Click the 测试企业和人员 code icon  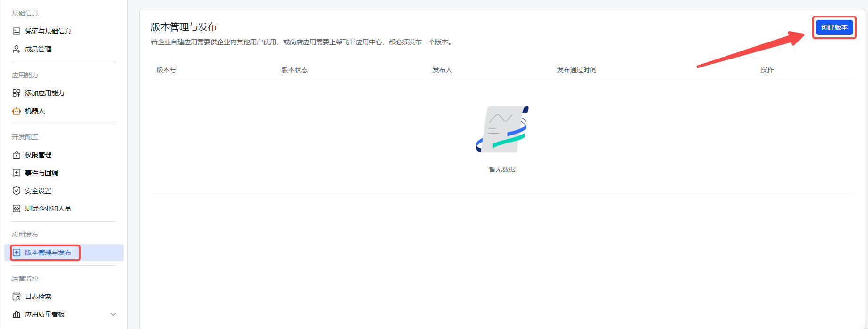pos(17,209)
